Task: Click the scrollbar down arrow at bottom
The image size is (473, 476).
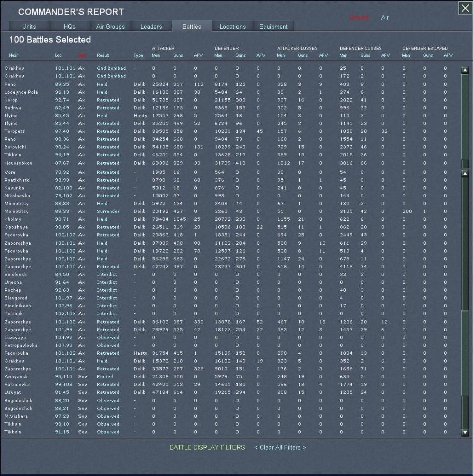Action: tap(465, 432)
